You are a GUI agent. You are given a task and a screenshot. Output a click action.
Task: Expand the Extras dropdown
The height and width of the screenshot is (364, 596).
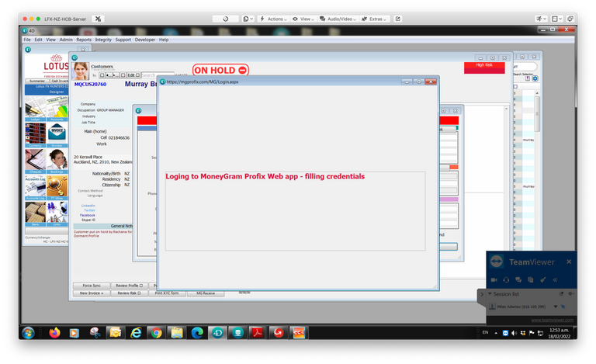(x=374, y=19)
